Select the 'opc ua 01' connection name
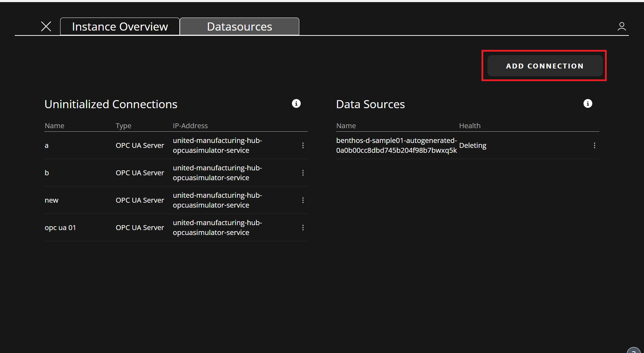Image resolution: width=644 pixels, height=353 pixels. (60, 228)
